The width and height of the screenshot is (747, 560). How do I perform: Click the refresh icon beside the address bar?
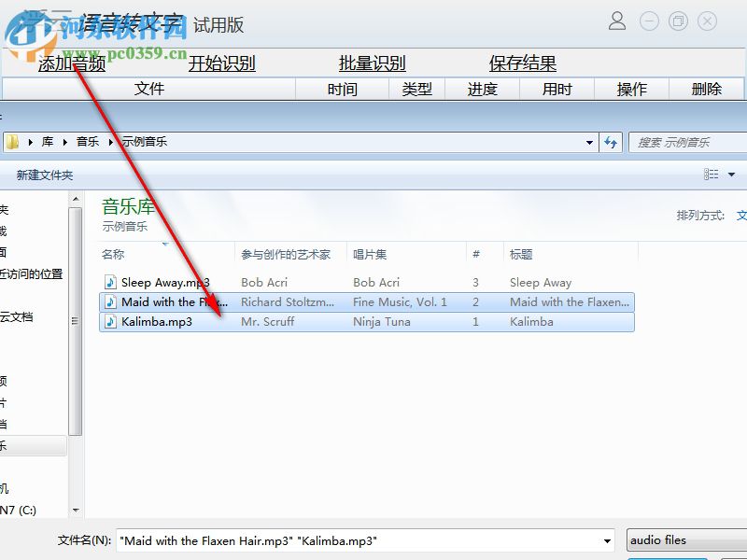pyautogui.click(x=610, y=141)
